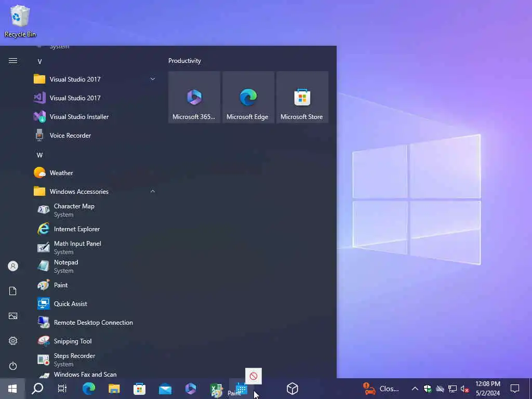Image resolution: width=532 pixels, height=399 pixels.
Task: Expand the Visual Studio 2017 folder
Action: point(95,79)
